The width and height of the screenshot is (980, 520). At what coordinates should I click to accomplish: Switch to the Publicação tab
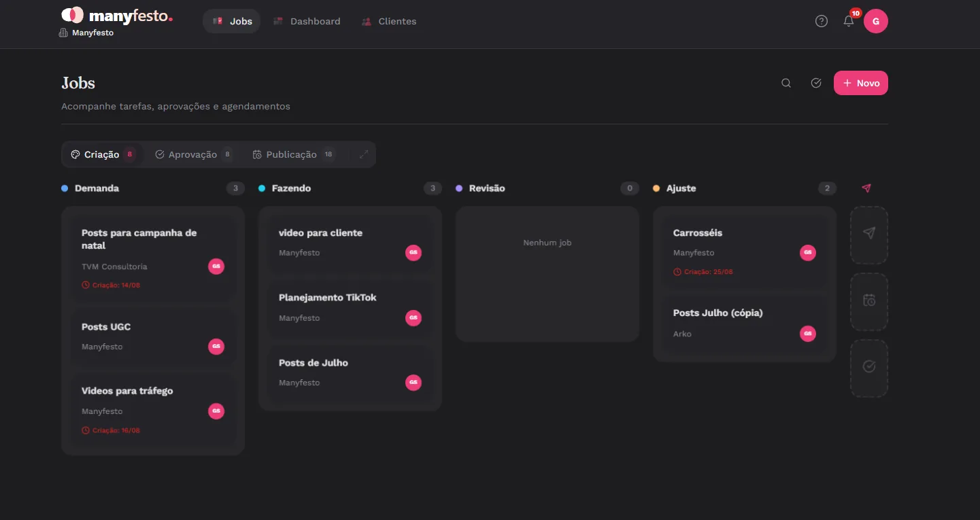point(294,154)
